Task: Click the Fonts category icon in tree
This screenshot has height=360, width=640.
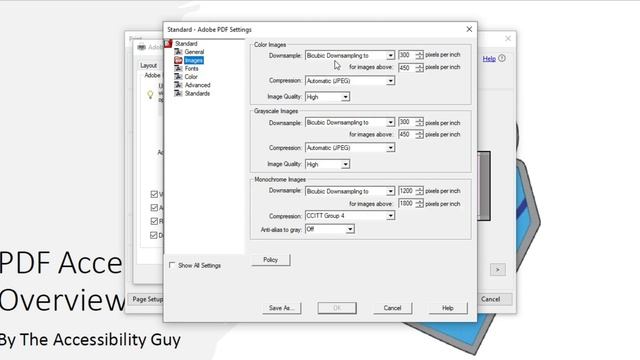Action: [178, 68]
